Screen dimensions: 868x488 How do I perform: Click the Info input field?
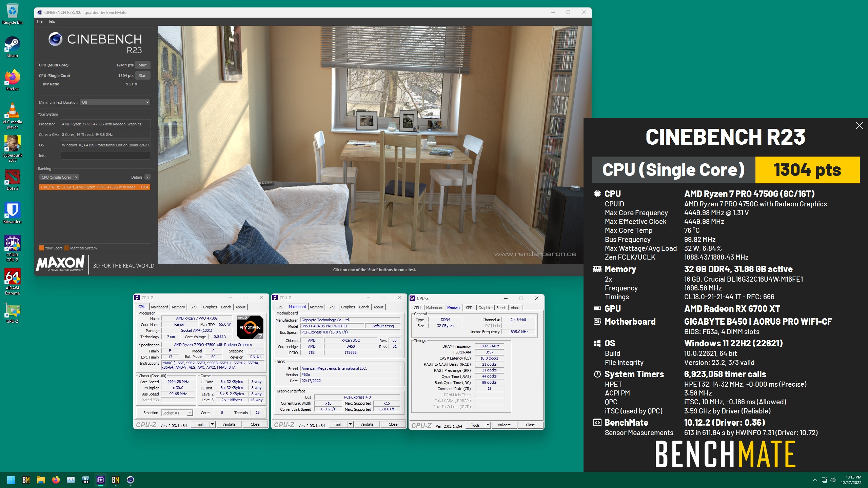coord(105,156)
